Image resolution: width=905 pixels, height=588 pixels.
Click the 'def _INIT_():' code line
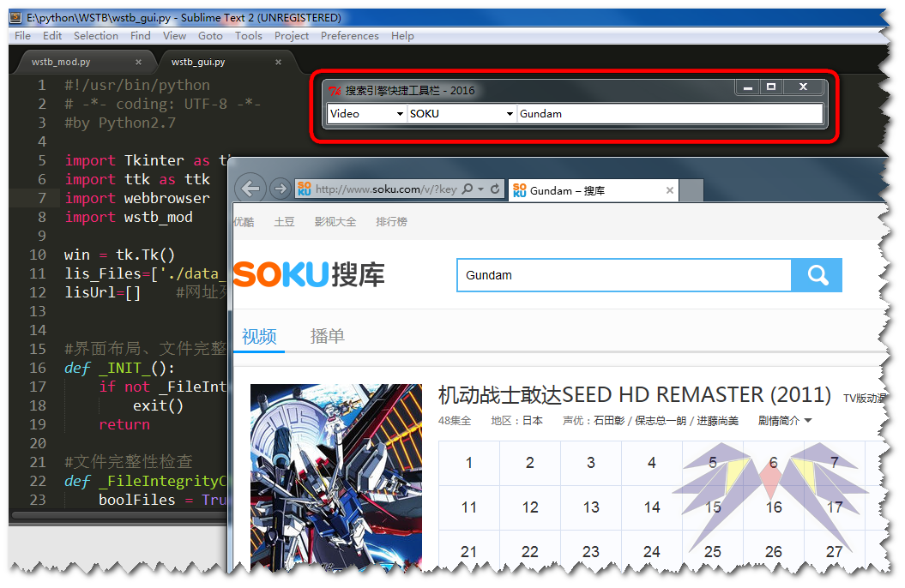[x=119, y=368]
